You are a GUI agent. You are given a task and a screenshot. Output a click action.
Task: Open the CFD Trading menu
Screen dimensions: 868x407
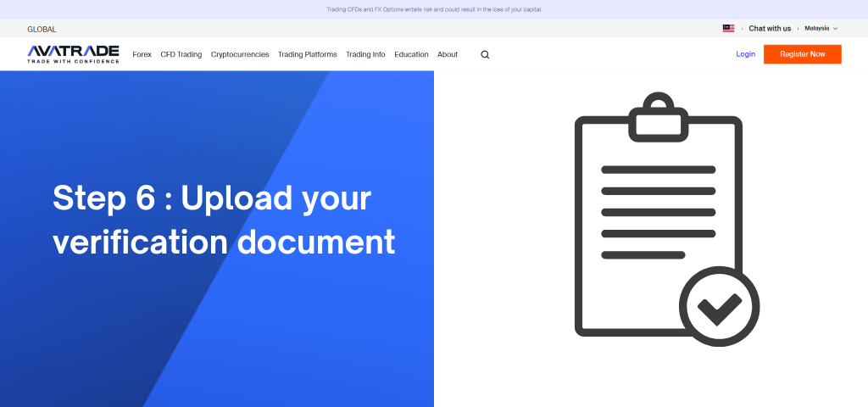pyautogui.click(x=181, y=54)
